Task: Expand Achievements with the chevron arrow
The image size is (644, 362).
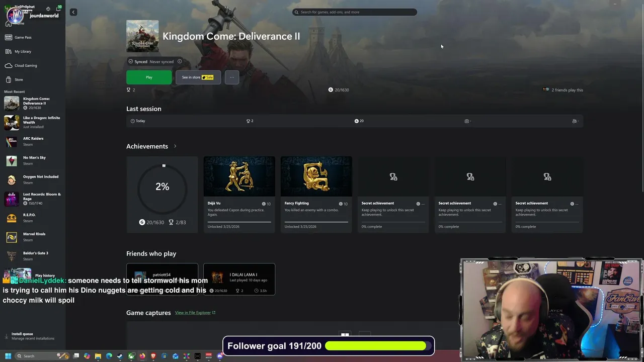Action: 175,146
